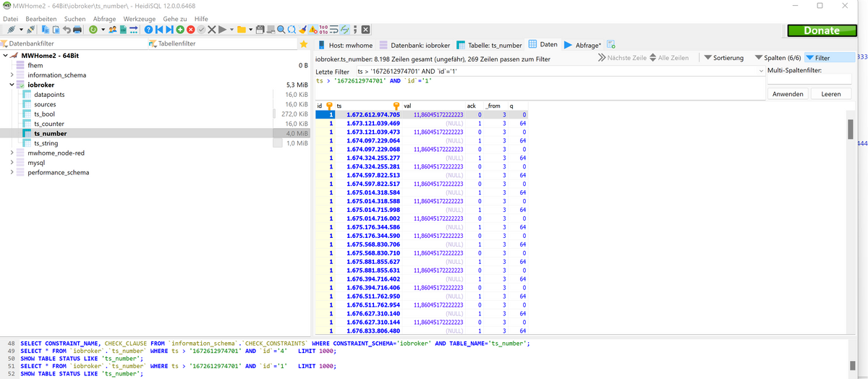Jump to first row icon
The width and height of the screenshot is (868, 379).
pos(159,30)
